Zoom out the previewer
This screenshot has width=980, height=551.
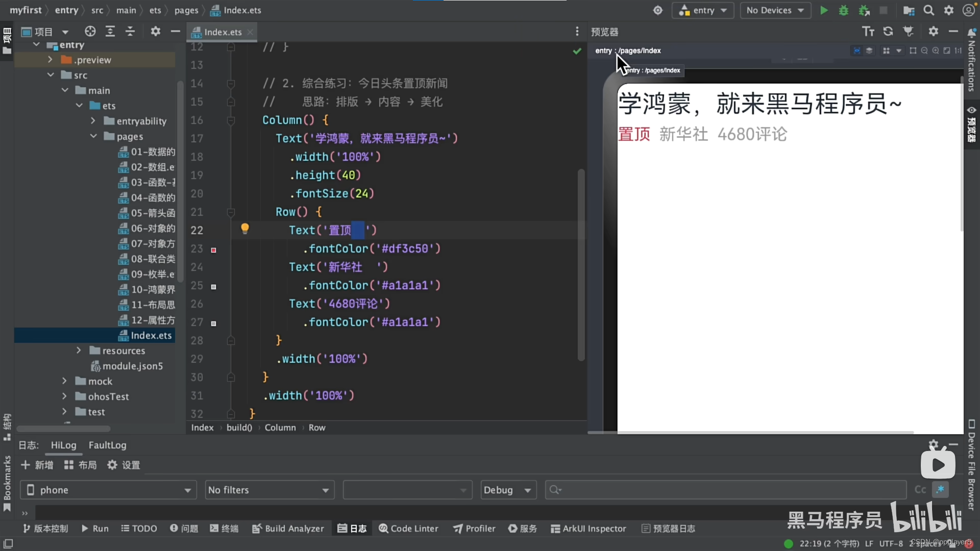point(924,51)
